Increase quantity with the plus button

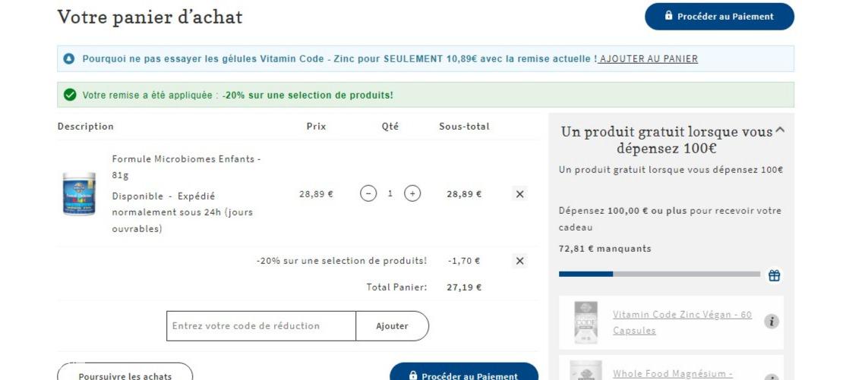[x=412, y=193]
